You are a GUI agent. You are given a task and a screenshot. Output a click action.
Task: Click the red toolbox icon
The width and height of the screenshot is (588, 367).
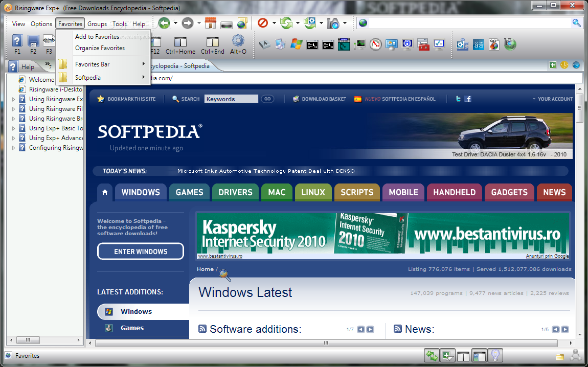click(x=423, y=44)
